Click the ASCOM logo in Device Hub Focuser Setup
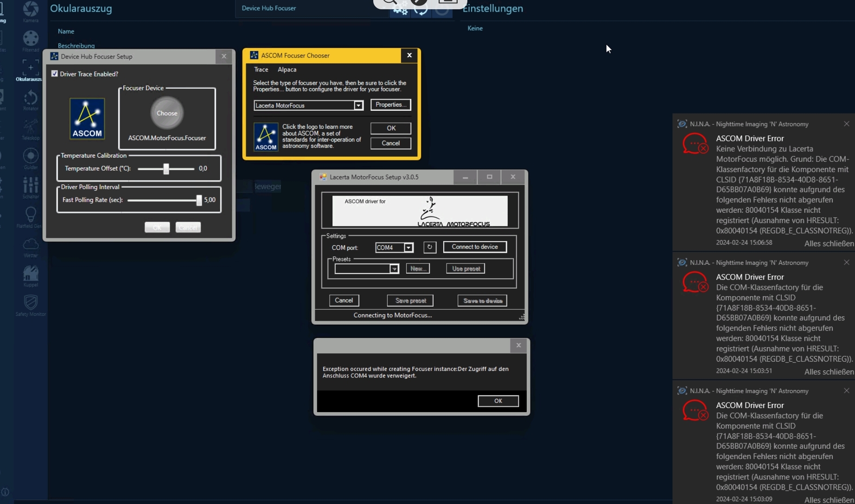Screen dimensions: 855x504 click(x=87, y=119)
